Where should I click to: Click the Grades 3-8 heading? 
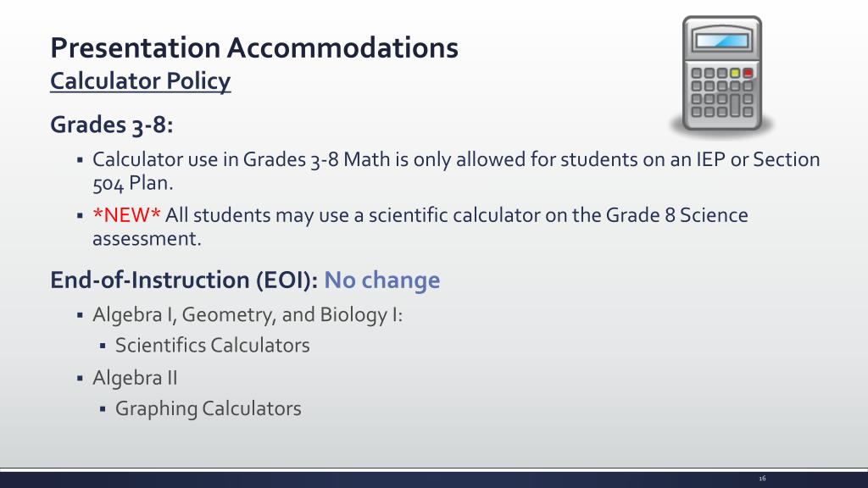point(112,125)
